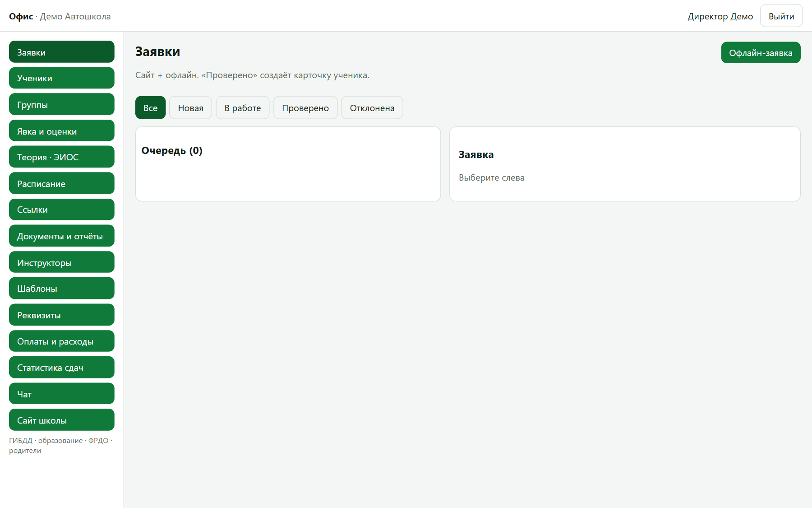The height and width of the screenshot is (508, 812).
Task: Open Сайт школы in the sidebar
Action: tap(62, 420)
